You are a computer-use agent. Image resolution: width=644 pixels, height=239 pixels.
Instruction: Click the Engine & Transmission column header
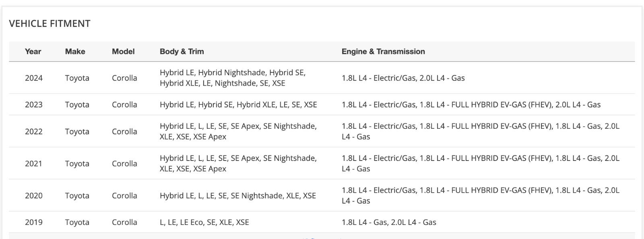pyautogui.click(x=383, y=52)
